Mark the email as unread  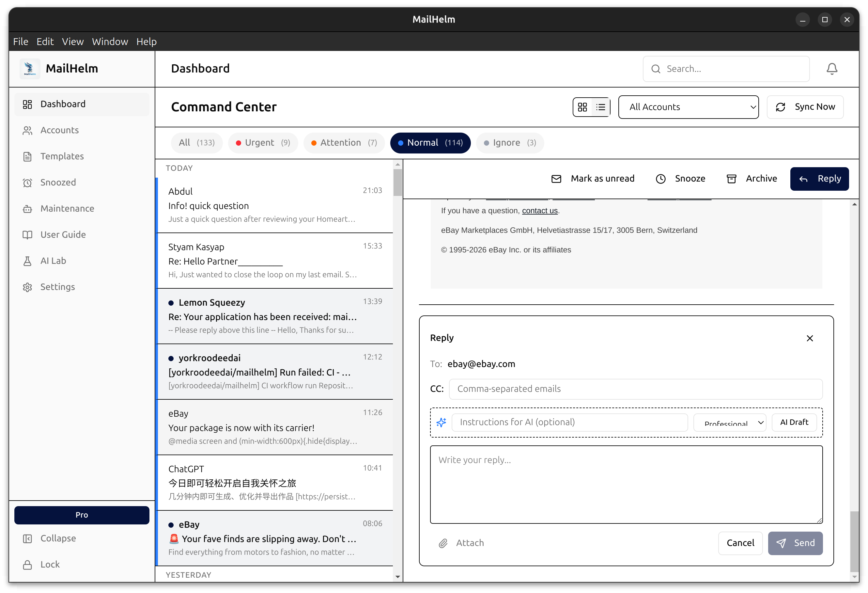(593, 179)
